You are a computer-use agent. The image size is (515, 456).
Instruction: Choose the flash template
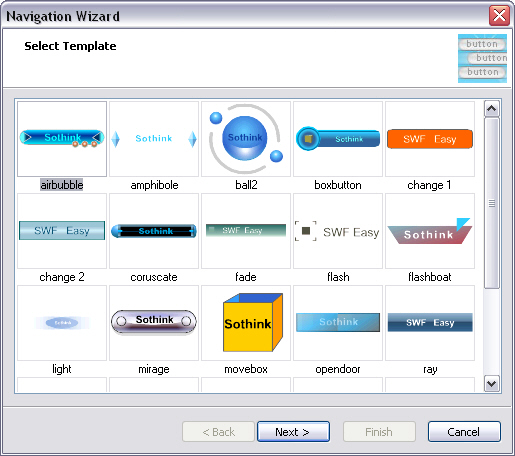[x=338, y=231]
